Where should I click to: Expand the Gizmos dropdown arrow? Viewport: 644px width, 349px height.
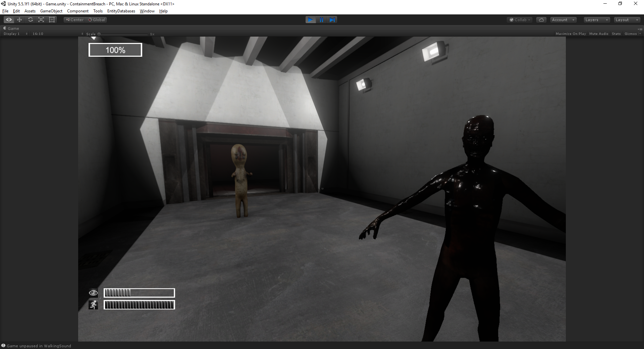(x=640, y=34)
